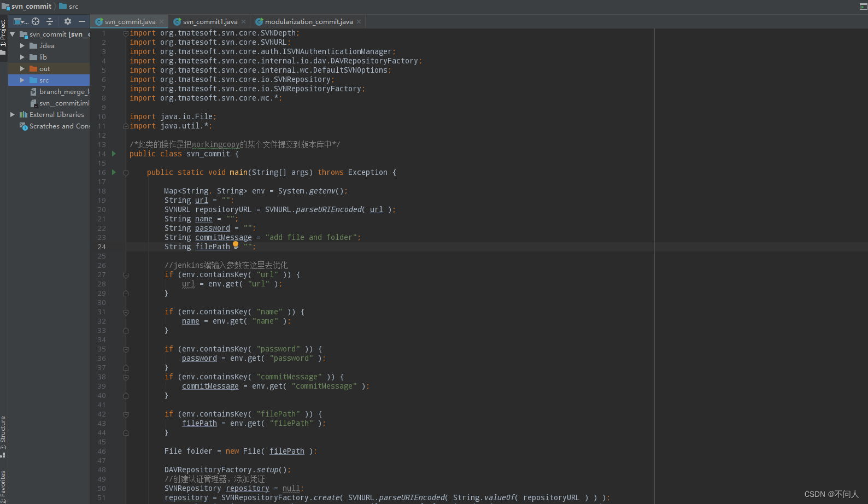Collapse the svn_commit project root node
The height and width of the screenshot is (504, 868).
pos(12,34)
